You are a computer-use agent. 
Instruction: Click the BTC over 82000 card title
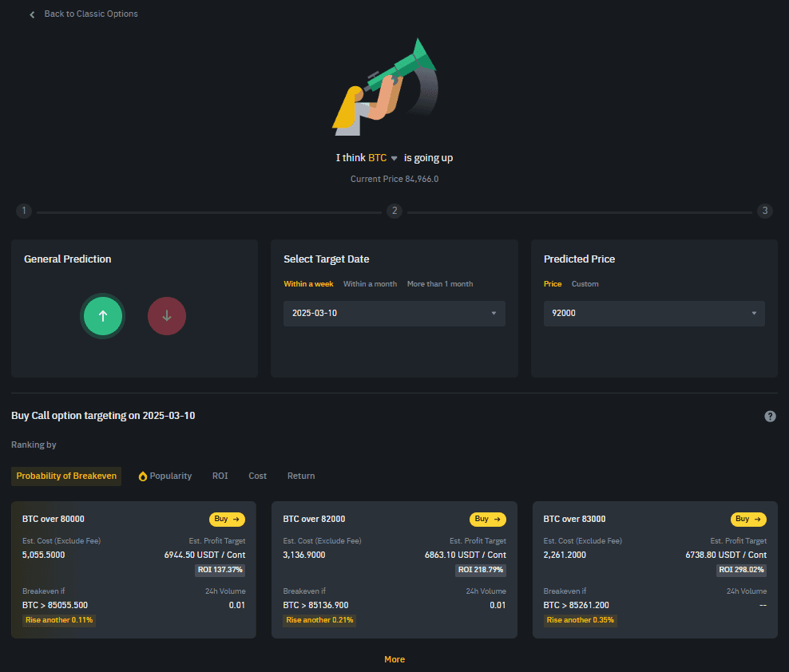(314, 519)
